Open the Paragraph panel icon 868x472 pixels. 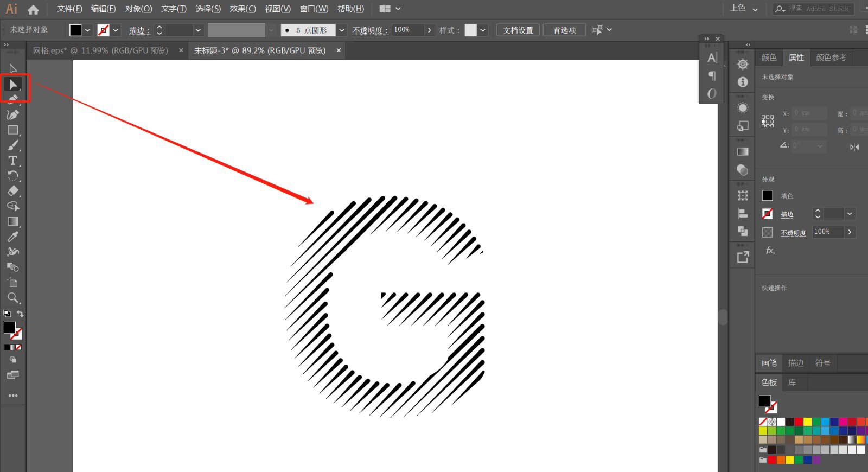click(x=712, y=75)
